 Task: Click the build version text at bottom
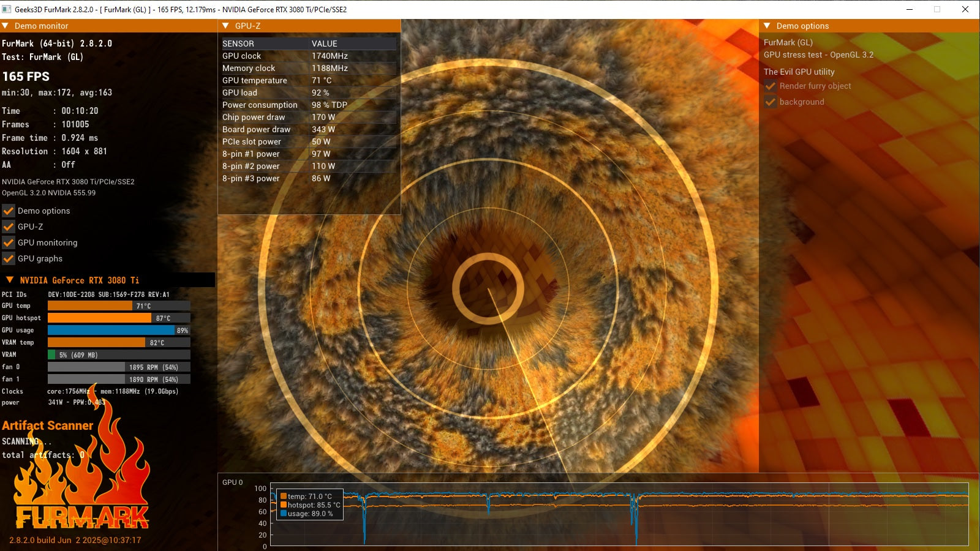[75, 540]
